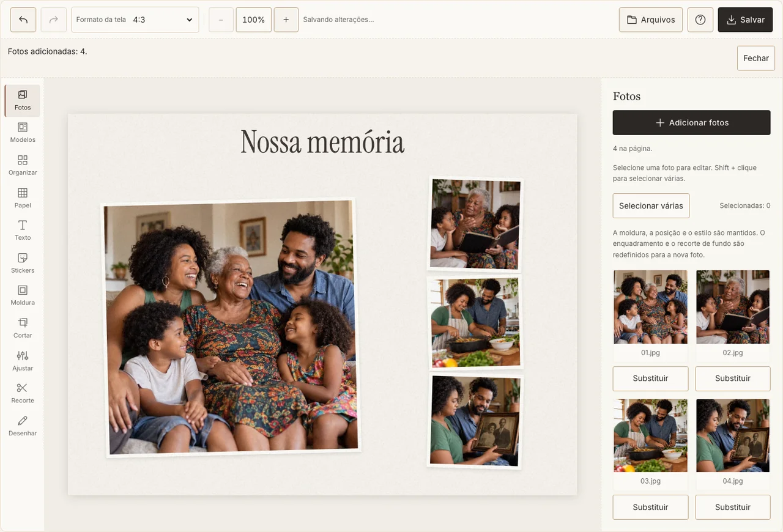Click Substituir under 04.jpg
783x532 pixels.
click(x=733, y=507)
